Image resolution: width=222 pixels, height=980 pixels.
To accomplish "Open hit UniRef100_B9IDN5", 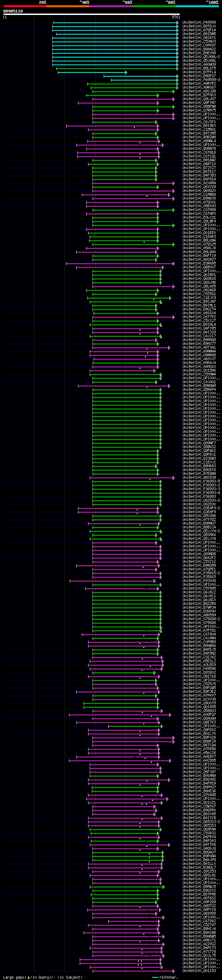I will pyautogui.click(x=199, y=34).
